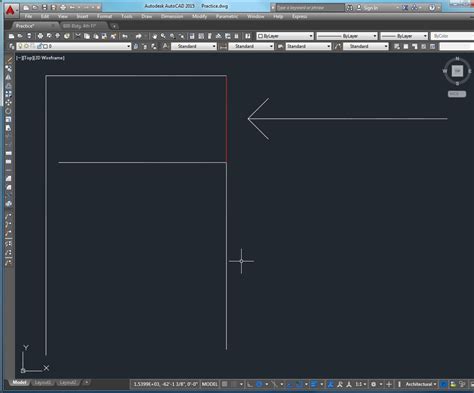Open Layer Properties Manager icon
This screenshot has height=393, width=474.
click(12, 46)
